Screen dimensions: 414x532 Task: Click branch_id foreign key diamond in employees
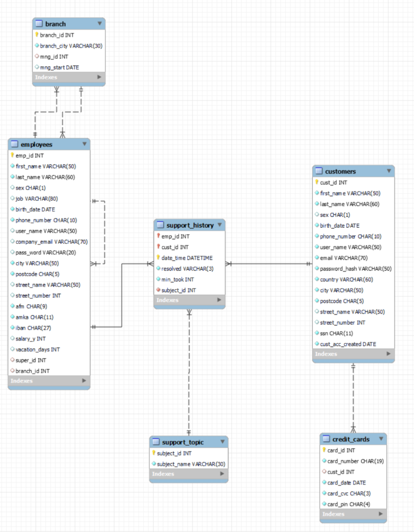point(12,371)
